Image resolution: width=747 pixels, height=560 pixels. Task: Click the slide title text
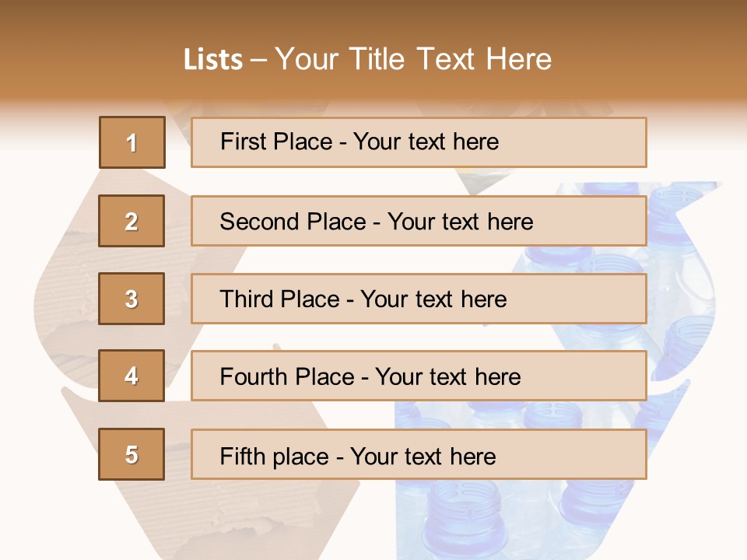[x=368, y=59]
